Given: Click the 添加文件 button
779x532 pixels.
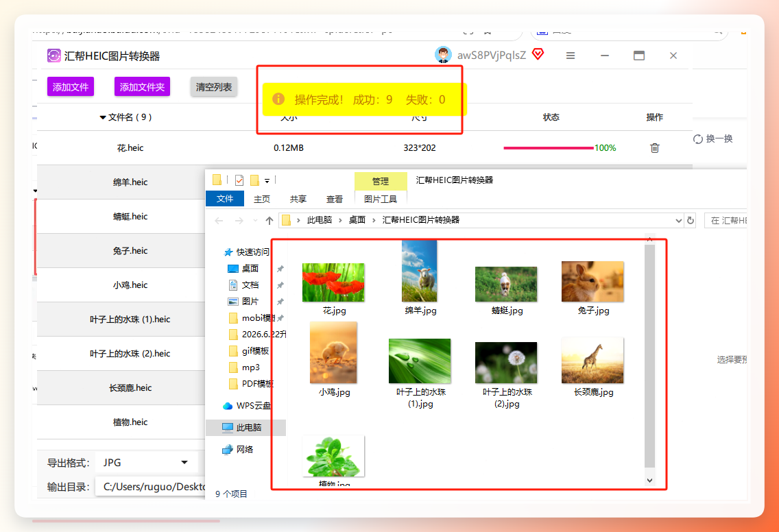Looking at the screenshot, I should [71, 87].
